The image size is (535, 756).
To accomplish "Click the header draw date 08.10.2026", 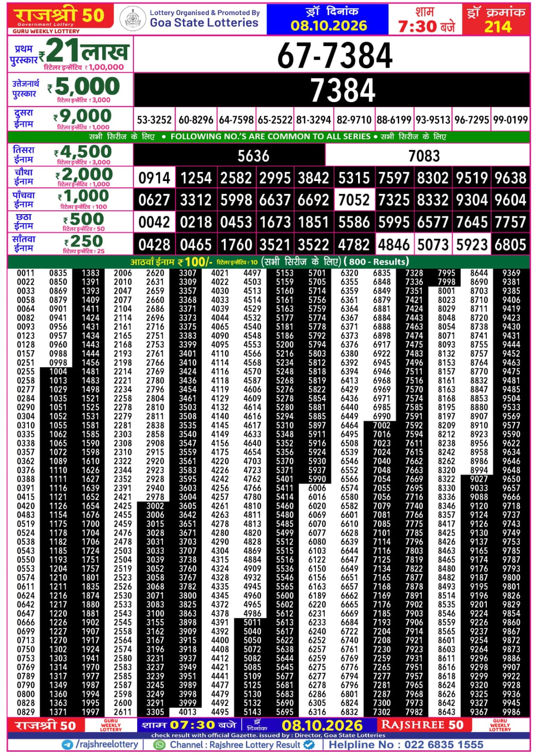I will [x=329, y=26].
